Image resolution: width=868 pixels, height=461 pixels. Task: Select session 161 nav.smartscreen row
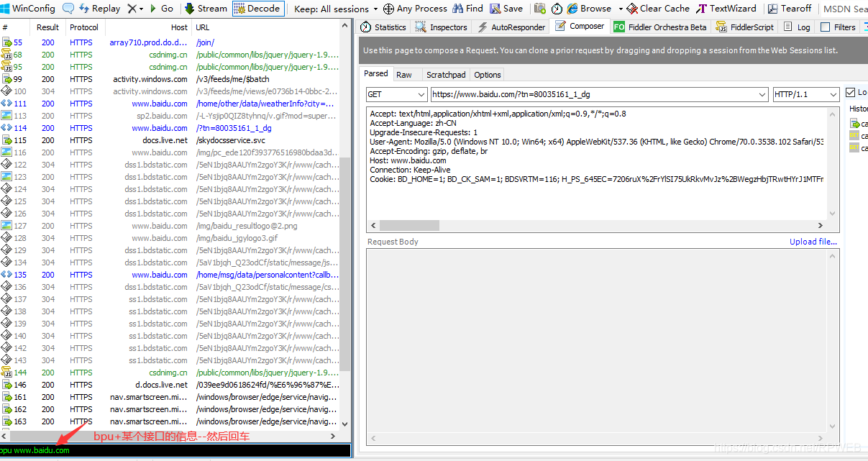click(x=170, y=397)
